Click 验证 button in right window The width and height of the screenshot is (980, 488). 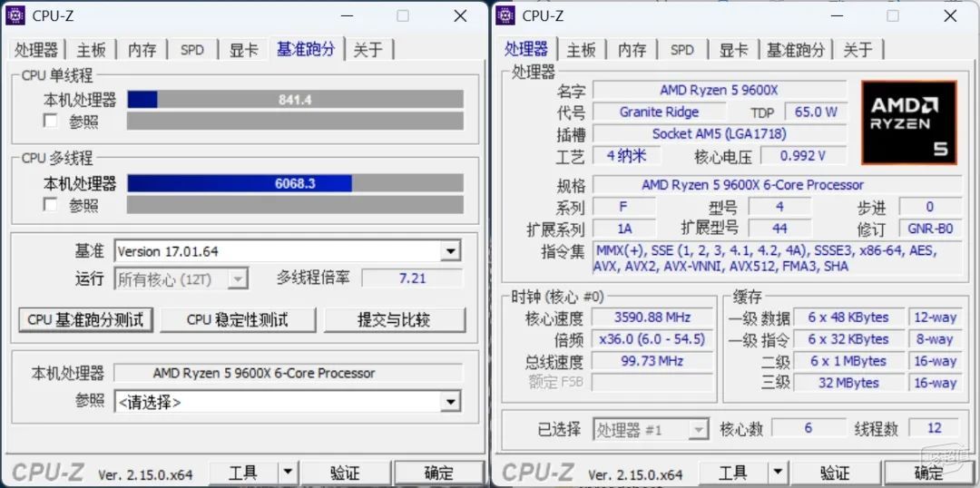835,473
